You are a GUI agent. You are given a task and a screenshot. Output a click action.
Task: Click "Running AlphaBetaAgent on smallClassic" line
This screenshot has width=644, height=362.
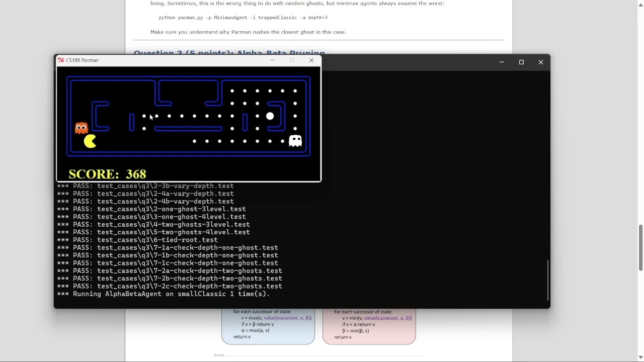click(x=164, y=294)
